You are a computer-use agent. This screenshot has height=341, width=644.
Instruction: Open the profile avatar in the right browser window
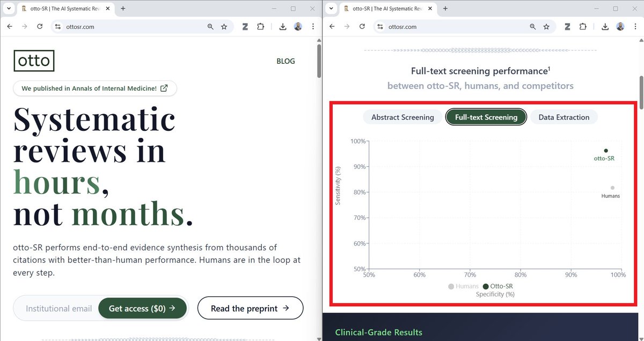[620, 27]
